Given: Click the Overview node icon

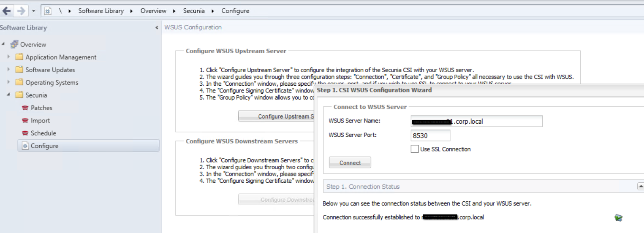Looking at the screenshot, I should [15, 44].
